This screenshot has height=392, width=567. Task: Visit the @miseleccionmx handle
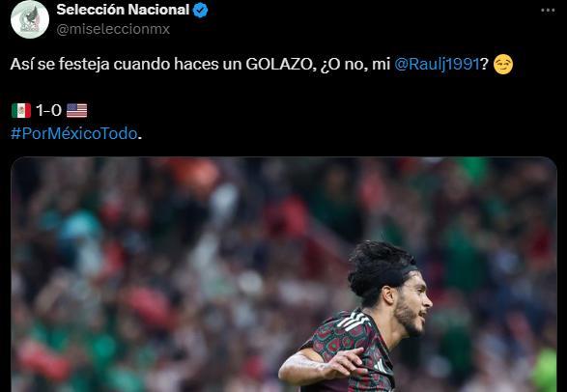pyautogui.click(x=113, y=29)
